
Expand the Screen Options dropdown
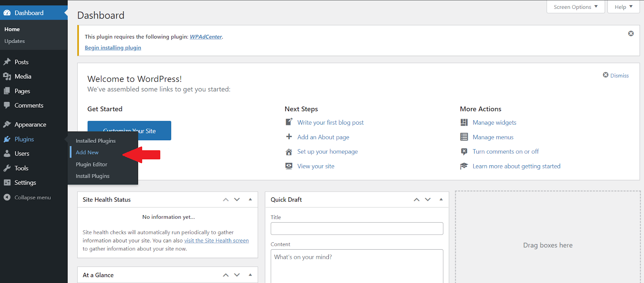click(575, 7)
